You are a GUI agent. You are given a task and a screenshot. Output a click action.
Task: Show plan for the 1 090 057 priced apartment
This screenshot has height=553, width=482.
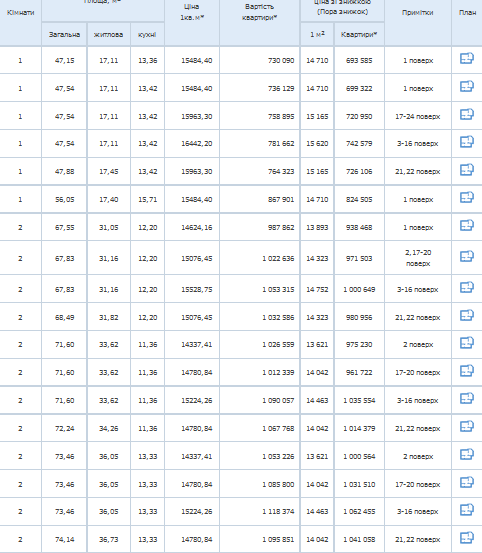coord(466,399)
